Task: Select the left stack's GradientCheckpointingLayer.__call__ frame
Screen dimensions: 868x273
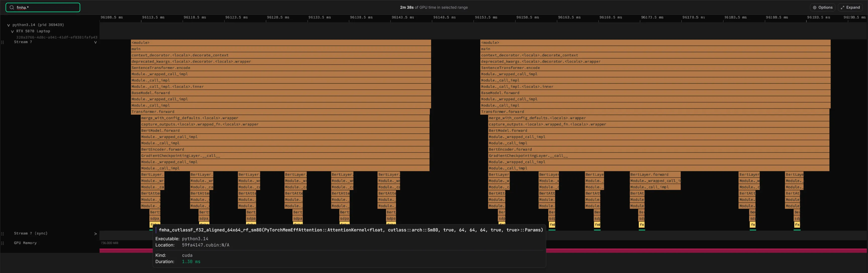Action: 285,155
